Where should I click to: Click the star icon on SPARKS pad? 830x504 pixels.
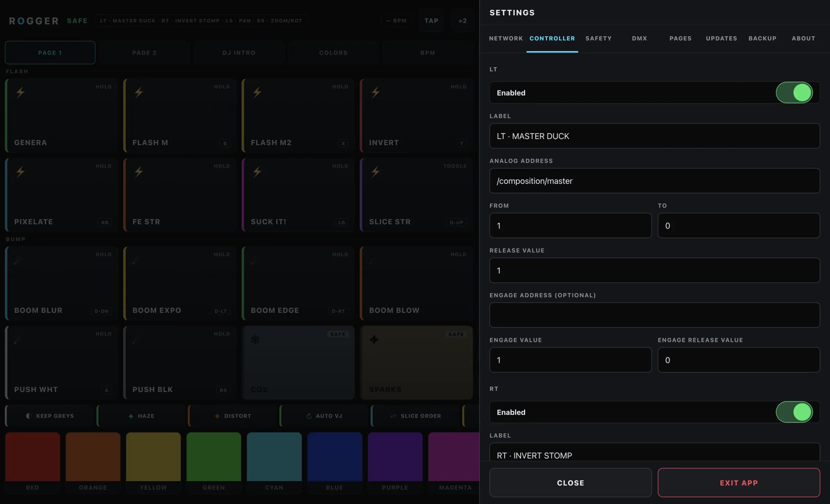[x=374, y=339]
